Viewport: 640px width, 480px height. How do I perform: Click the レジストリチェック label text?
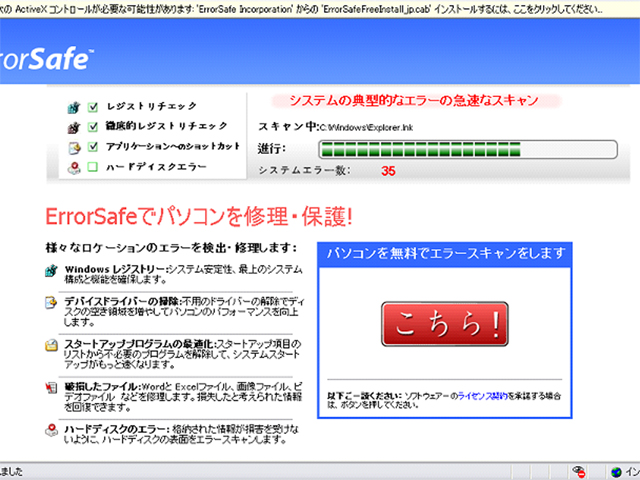[x=152, y=106]
